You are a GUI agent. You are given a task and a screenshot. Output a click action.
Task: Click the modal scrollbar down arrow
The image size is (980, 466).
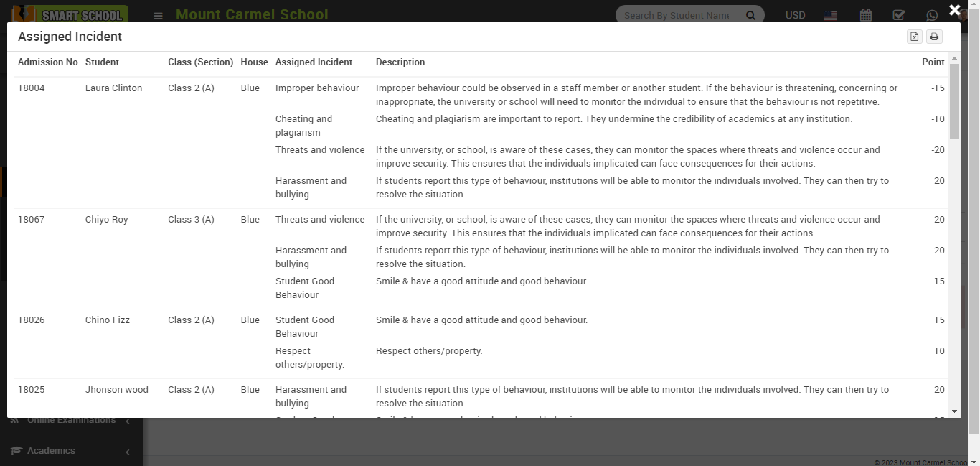click(954, 411)
